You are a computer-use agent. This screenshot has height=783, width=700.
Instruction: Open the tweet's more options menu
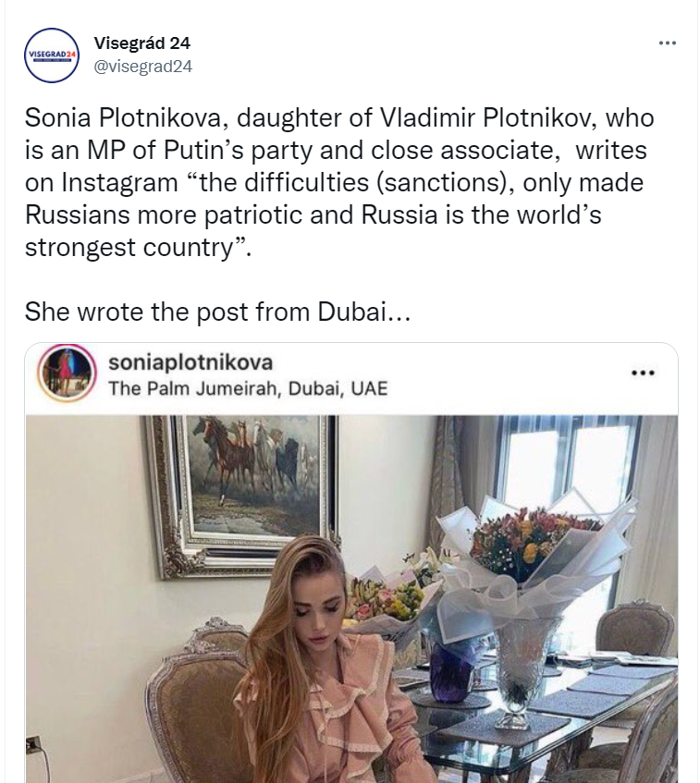(667, 43)
